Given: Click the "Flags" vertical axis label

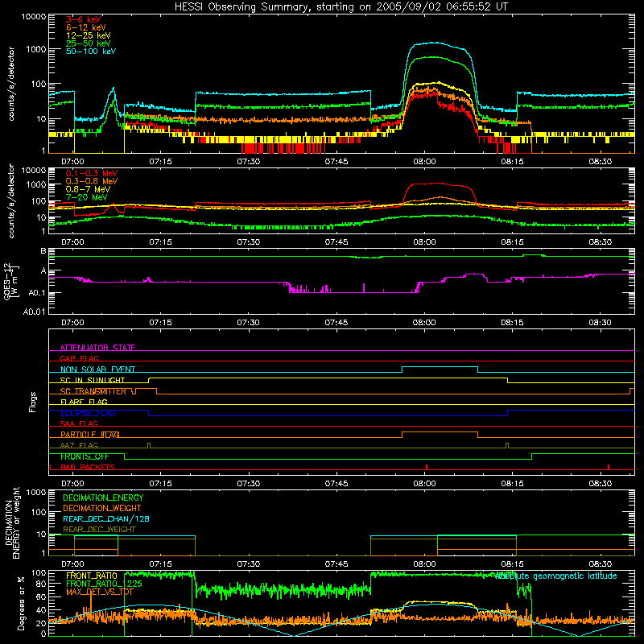Looking at the screenshot, I should [x=33, y=402].
